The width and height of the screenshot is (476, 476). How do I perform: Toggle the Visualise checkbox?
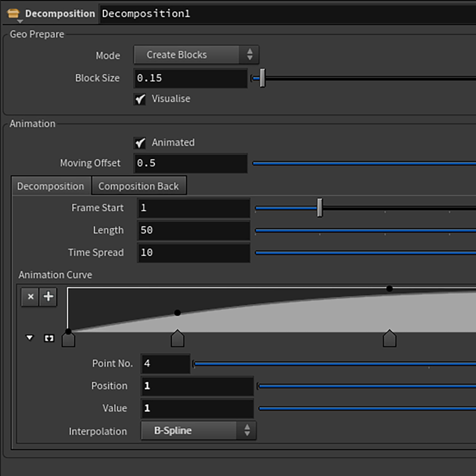(x=139, y=99)
